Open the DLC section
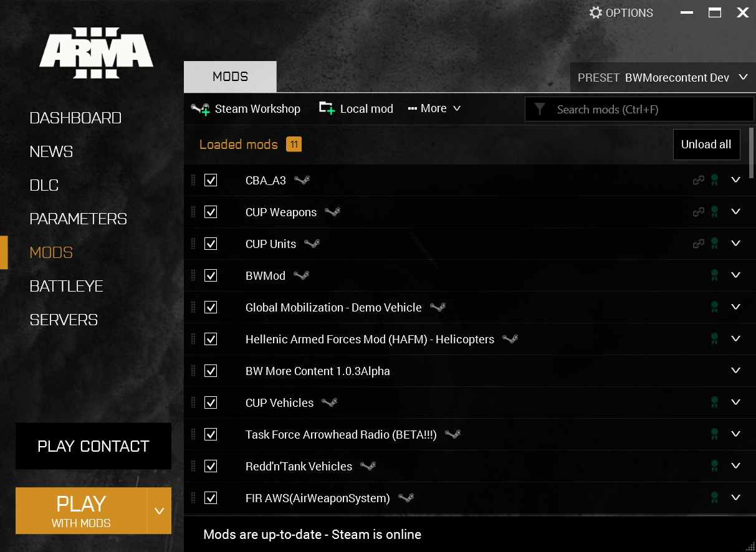 [x=44, y=185]
